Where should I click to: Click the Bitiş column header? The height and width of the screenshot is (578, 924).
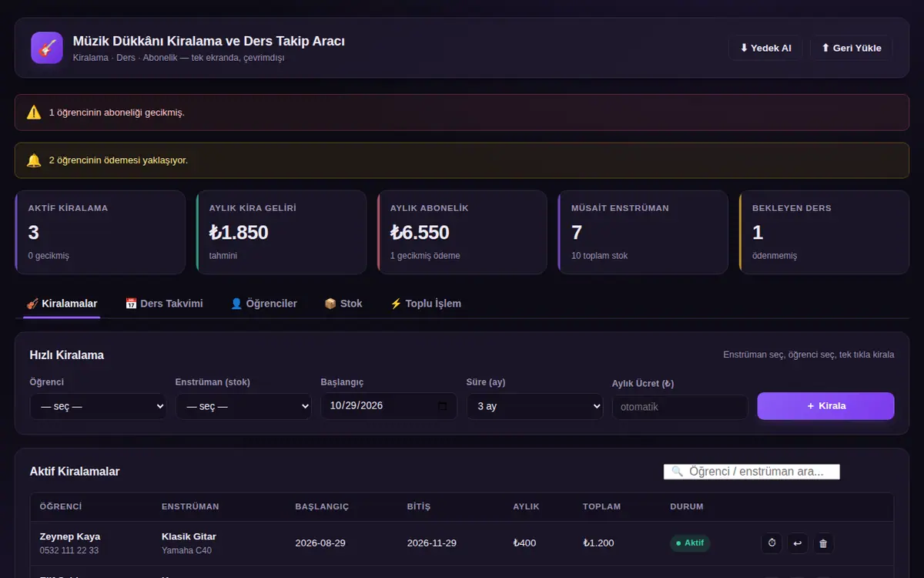point(419,507)
